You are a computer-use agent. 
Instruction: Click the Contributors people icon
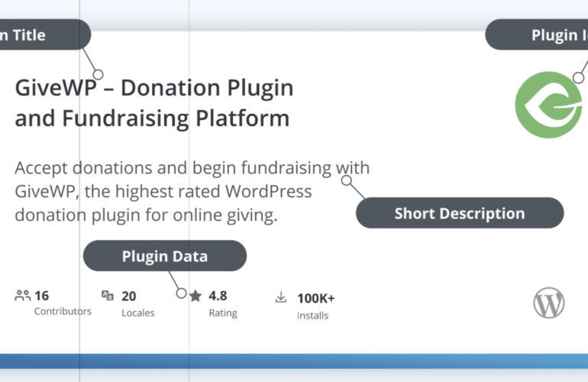tap(22, 296)
